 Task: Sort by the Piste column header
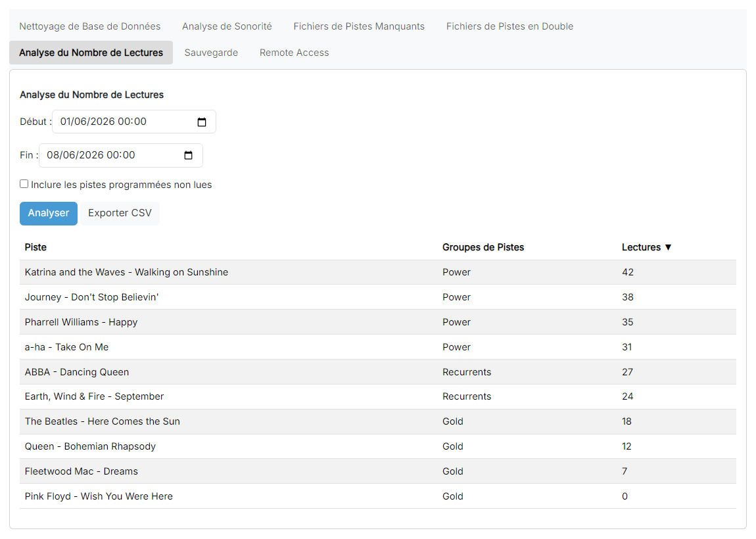click(x=35, y=247)
